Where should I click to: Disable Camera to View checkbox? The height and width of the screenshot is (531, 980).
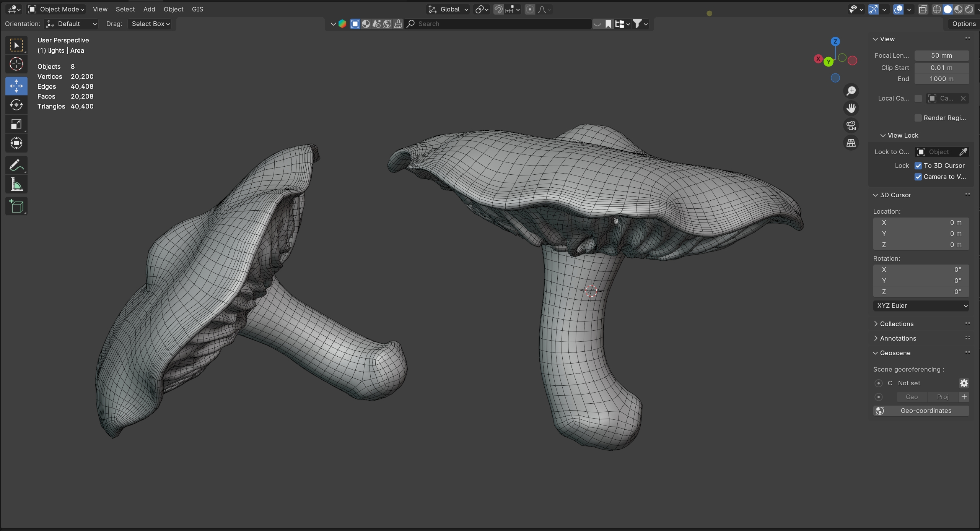(x=918, y=177)
